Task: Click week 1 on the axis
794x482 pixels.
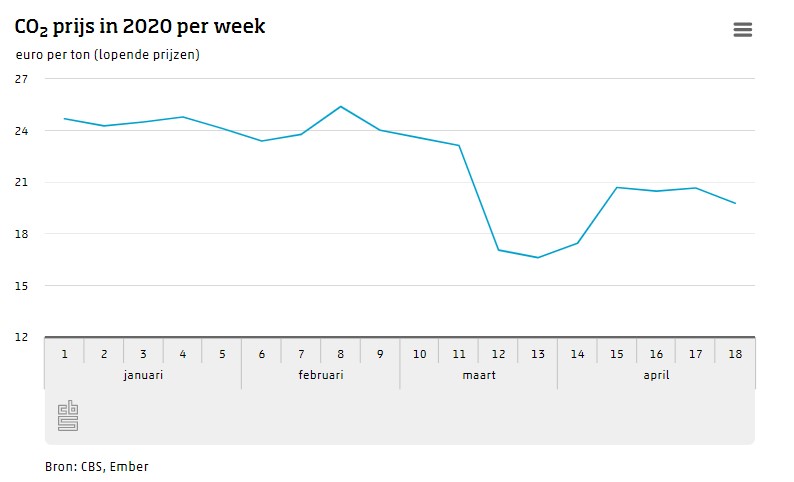Action: click(x=64, y=354)
